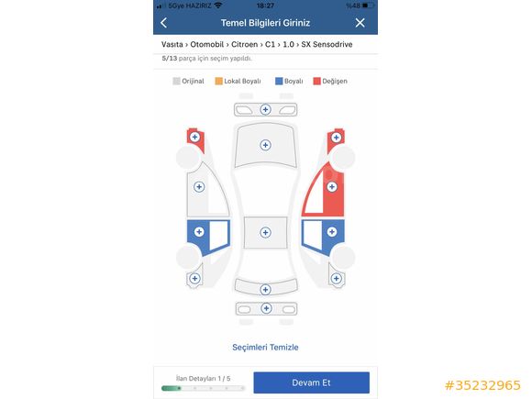Tap the plus on the blue right rear door
Screen dimensions: 532x399
coord(332,232)
